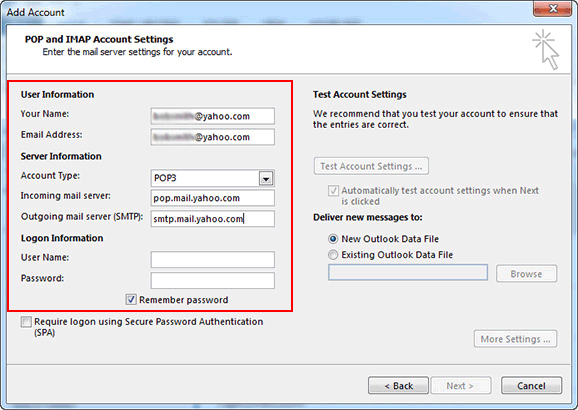Viewport: 578px width, 410px height.
Task: Click the Server Information heading
Action: tap(61, 156)
